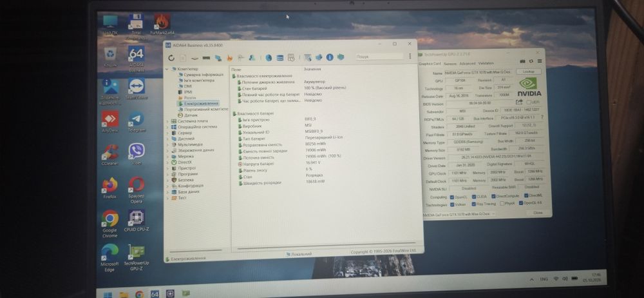
Task: Expand Мережа tree node
Action: point(167,156)
